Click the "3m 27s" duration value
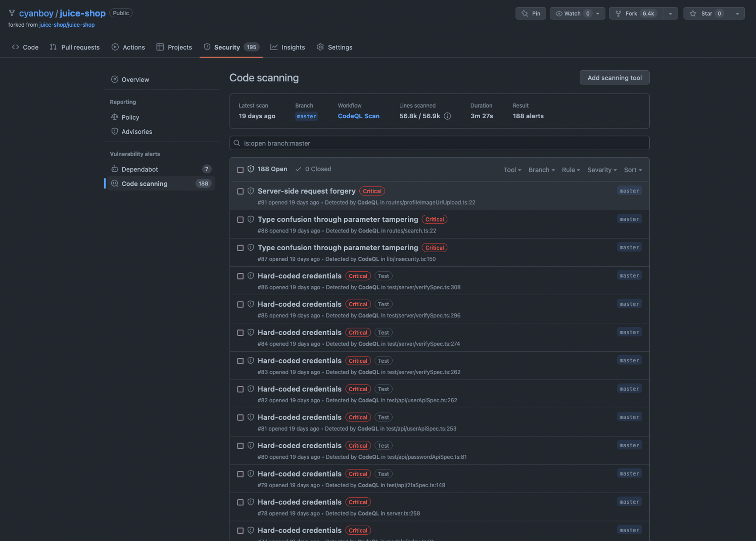 (x=482, y=116)
